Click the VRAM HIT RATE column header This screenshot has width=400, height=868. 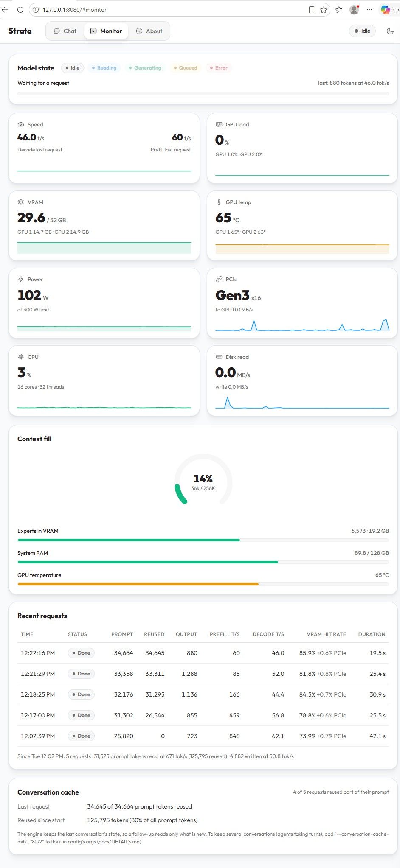326,634
